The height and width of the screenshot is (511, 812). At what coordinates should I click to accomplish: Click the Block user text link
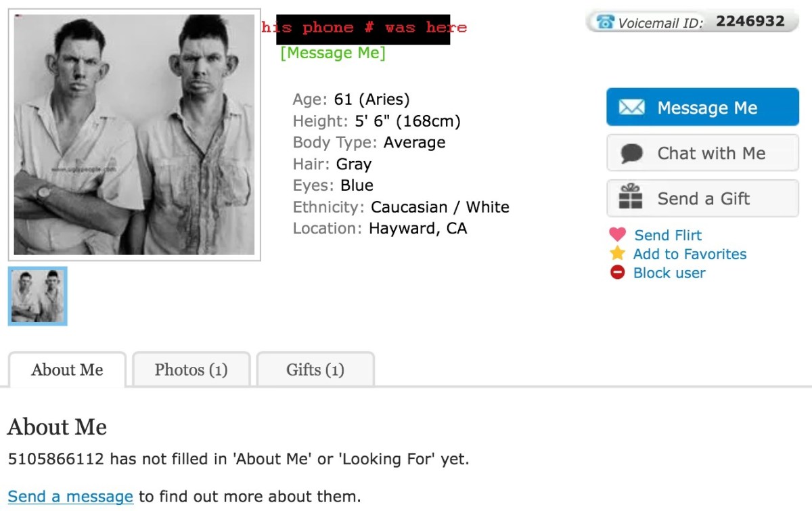point(669,273)
